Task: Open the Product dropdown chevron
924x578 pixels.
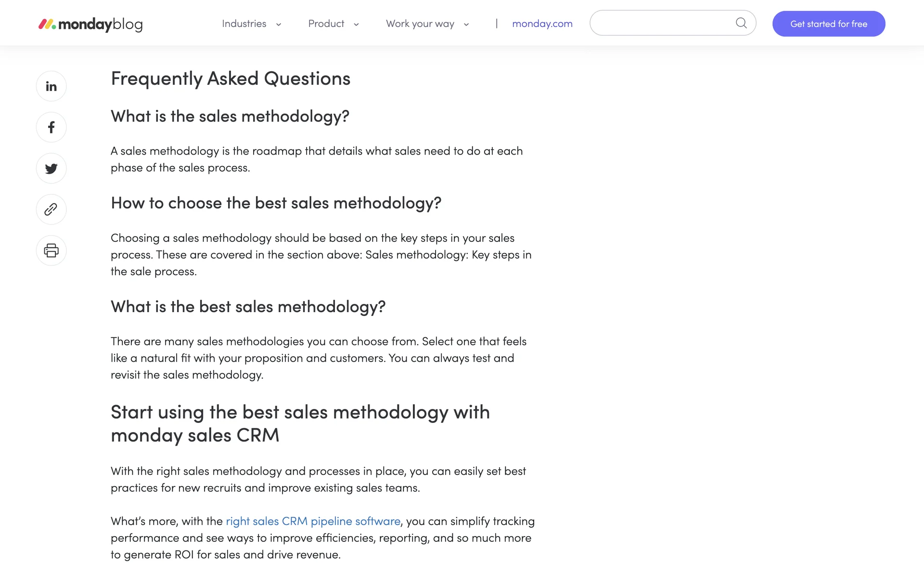Action: (356, 25)
